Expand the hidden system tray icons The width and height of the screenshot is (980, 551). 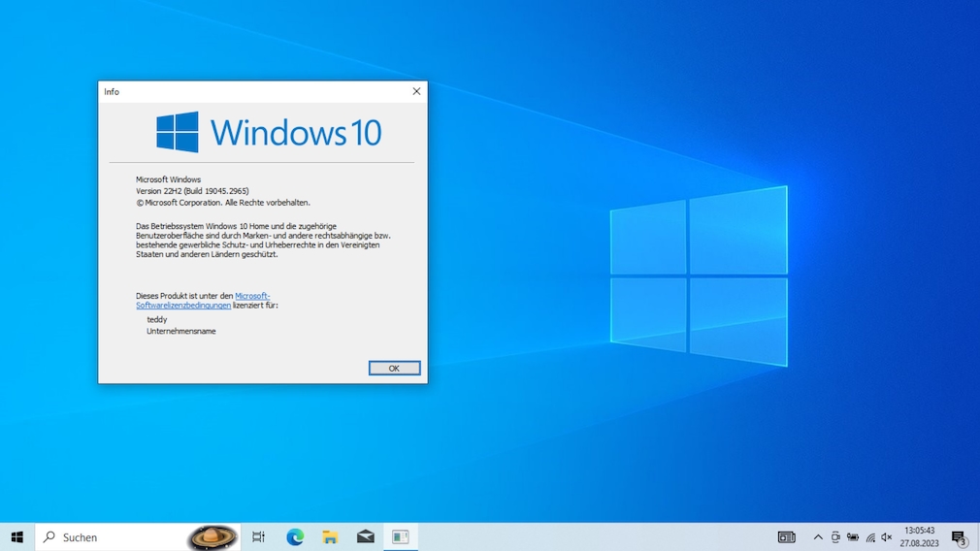(818, 537)
